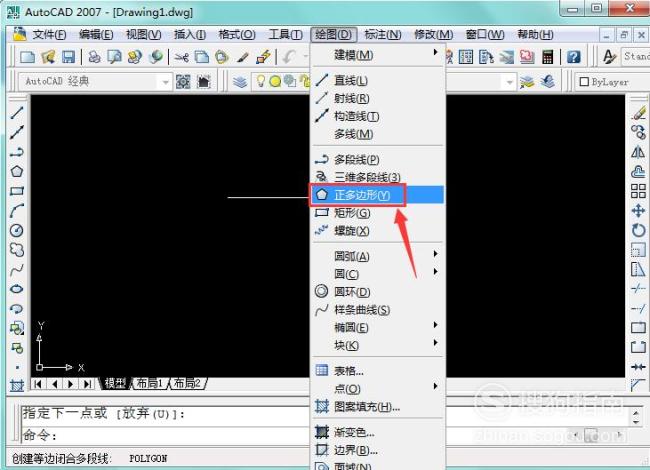Image resolution: width=650 pixels, height=470 pixels.
Task: Click the first-tab navigation arrow near layout tabs
Action: coord(38,384)
